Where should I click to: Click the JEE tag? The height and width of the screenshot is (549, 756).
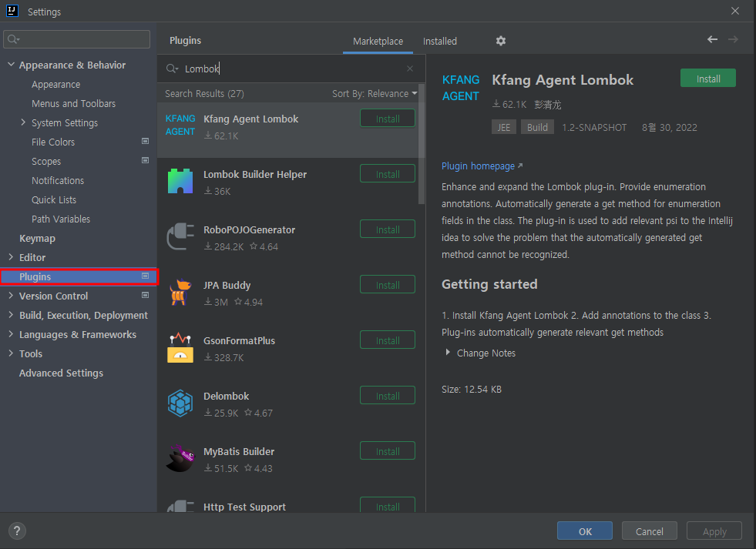(504, 127)
